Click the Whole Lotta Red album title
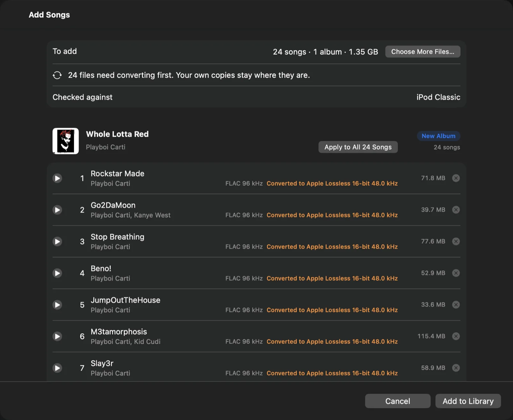Screen dimensions: 513x420 (x=117, y=134)
